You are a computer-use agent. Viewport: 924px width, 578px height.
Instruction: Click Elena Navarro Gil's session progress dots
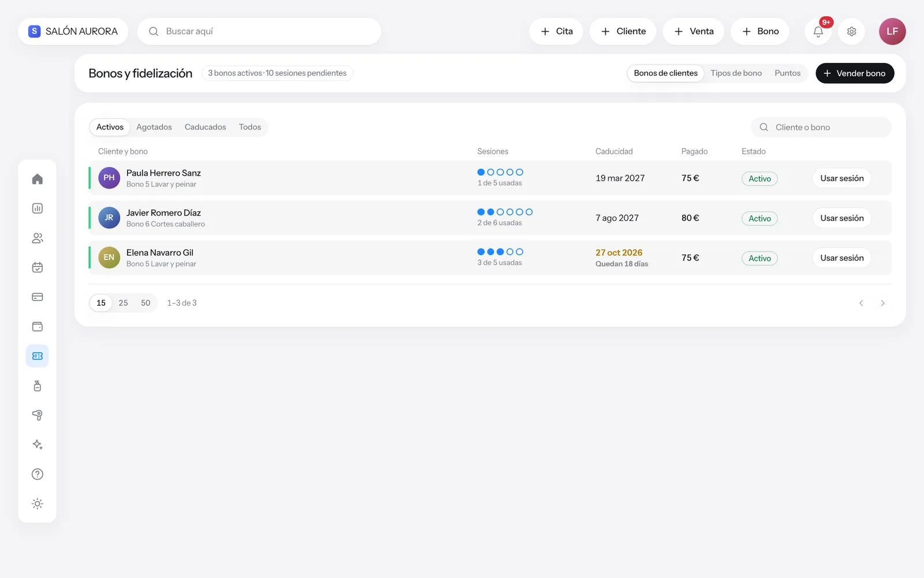[x=500, y=252]
